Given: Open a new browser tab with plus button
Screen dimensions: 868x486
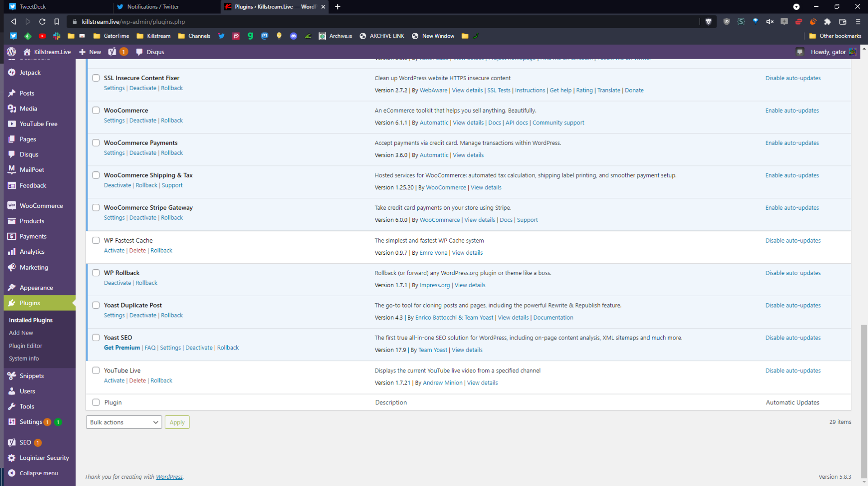Looking at the screenshot, I should (337, 7).
